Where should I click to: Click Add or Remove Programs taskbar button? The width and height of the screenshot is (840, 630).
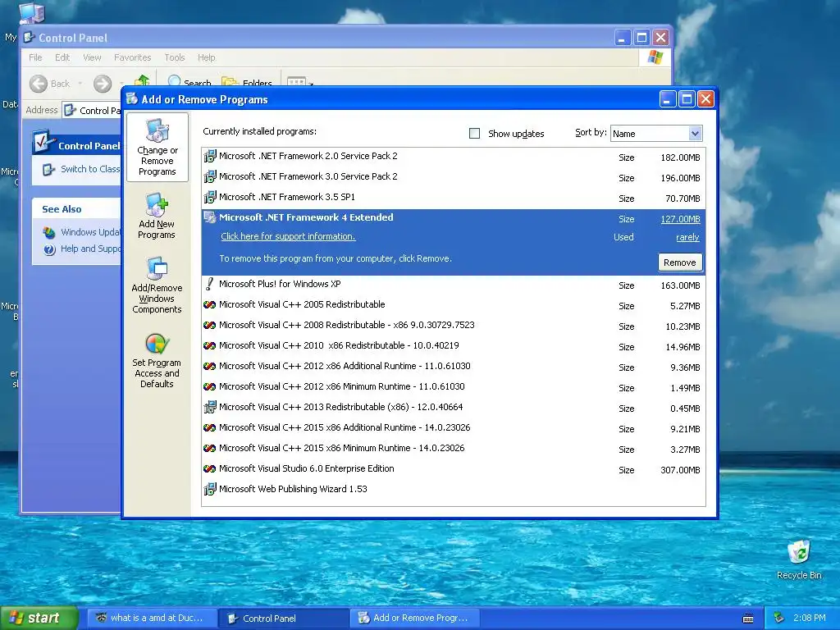pos(416,619)
